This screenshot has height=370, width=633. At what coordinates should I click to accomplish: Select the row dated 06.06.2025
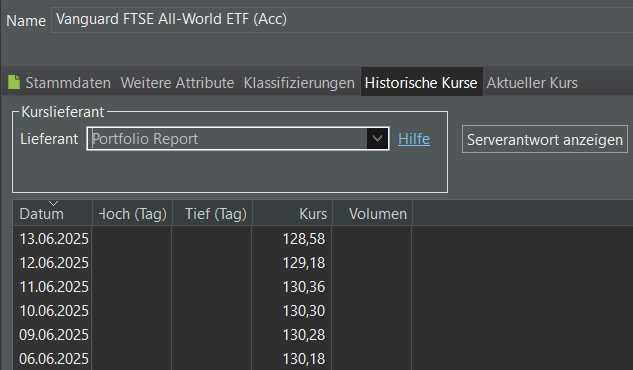point(323,359)
